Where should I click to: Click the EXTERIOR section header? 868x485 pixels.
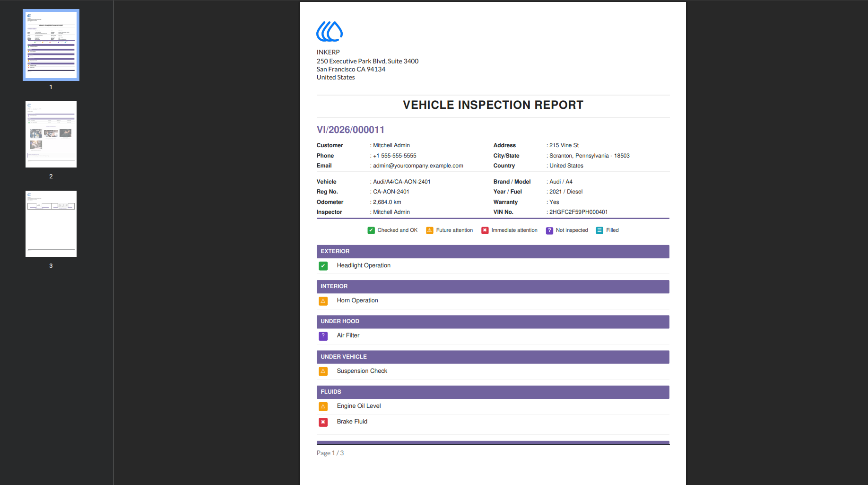click(493, 251)
